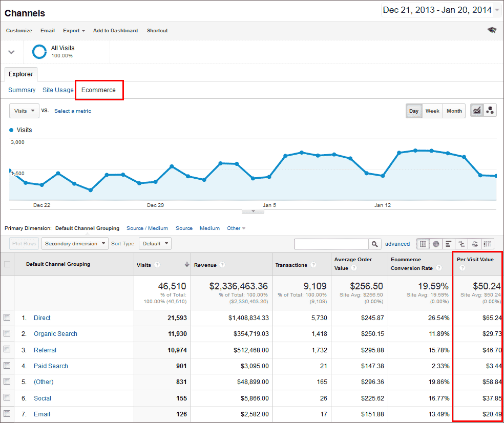
Task: Open the Export menu
Action: (74, 31)
